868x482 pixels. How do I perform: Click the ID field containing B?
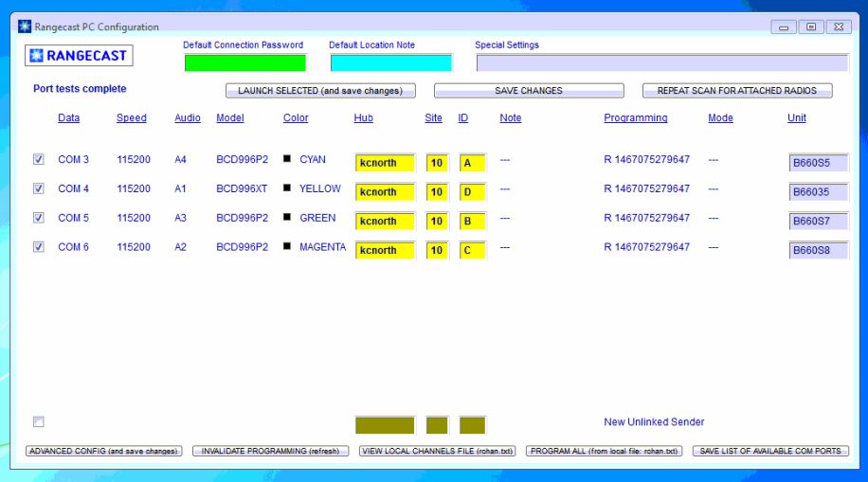pos(472,221)
